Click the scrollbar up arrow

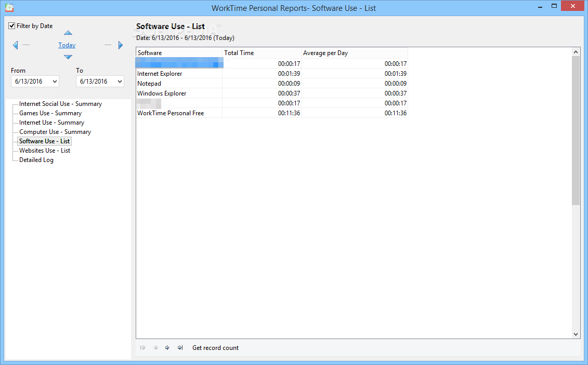pyautogui.click(x=576, y=52)
